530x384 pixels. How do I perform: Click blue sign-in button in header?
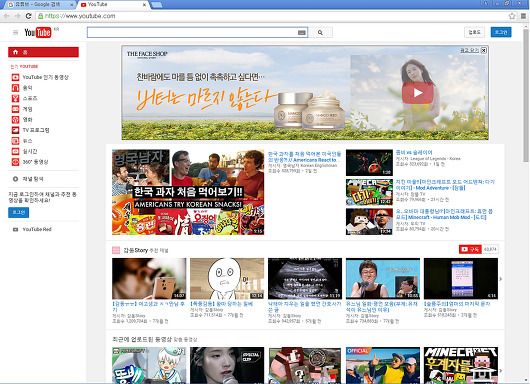501,32
